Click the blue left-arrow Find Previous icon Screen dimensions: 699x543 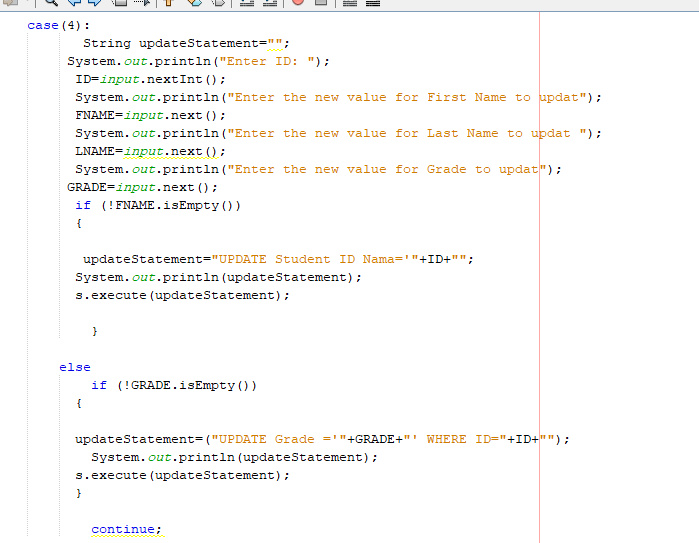pyautogui.click(x=74, y=2)
